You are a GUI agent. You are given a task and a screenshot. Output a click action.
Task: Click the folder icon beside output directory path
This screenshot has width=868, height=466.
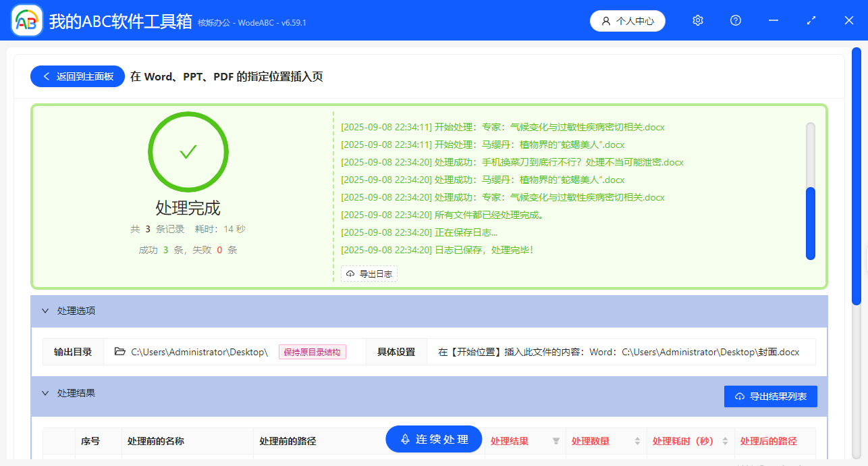(119, 351)
